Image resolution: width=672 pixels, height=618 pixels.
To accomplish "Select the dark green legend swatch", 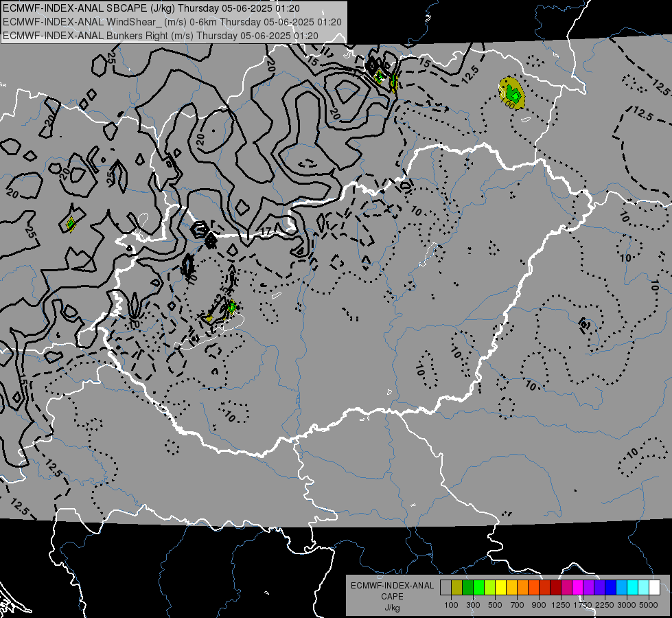I will tap(467, 587).
